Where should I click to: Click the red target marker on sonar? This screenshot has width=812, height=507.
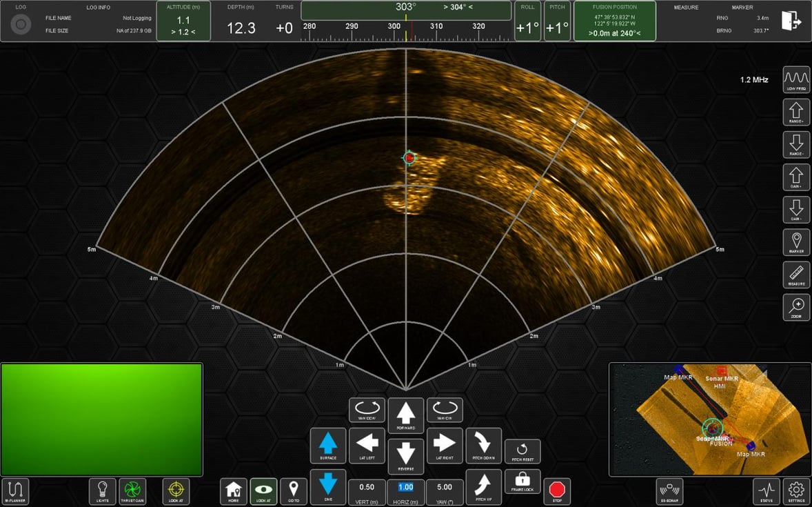tap(409, 158)
